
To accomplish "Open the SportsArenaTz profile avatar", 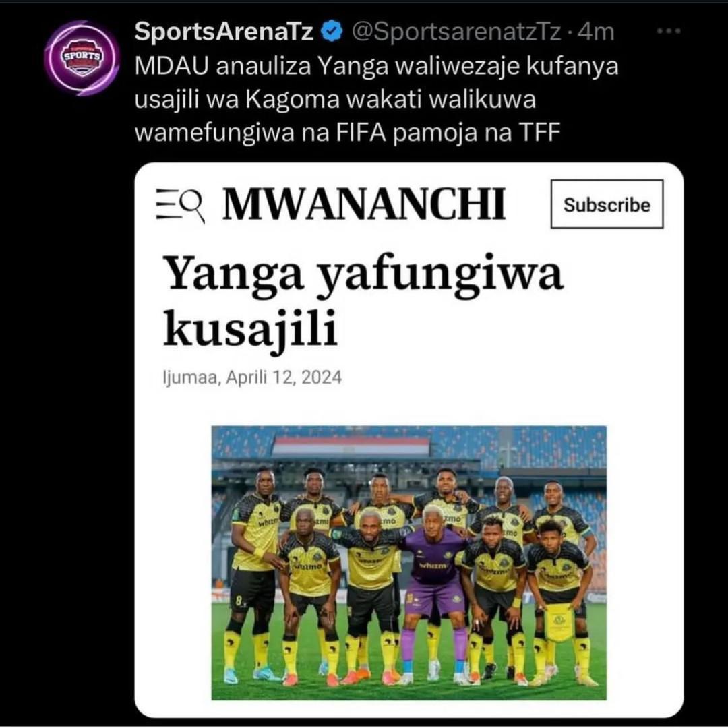I will pos(82,58).
